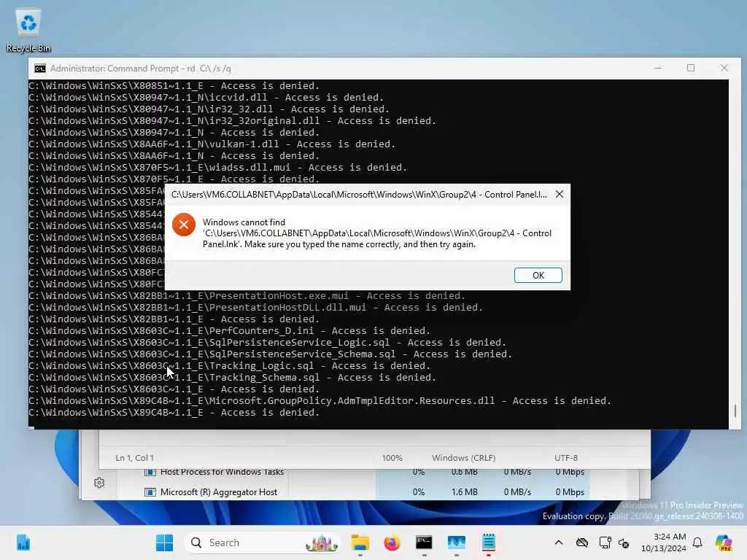The image size is (747, 560).
Task: Click the Aggregator Host process icon
Action: (x=150, y=492)
